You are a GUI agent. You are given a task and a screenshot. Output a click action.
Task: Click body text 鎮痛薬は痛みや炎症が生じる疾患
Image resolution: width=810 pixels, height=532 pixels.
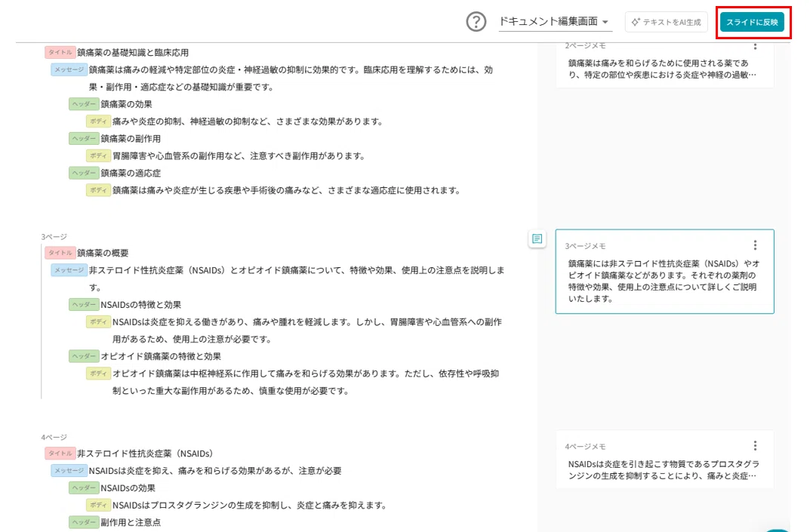pyautogui.click(x=286, y=191)
